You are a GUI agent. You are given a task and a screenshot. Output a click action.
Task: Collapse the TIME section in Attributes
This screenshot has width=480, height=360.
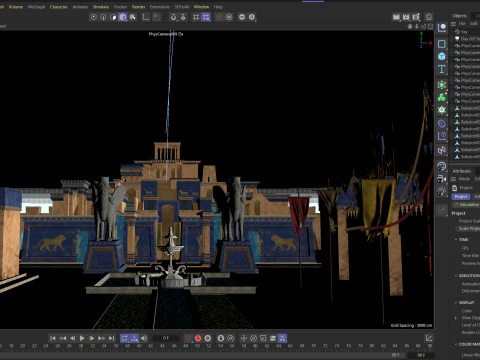pyautogui.click(x=456, y=240)
